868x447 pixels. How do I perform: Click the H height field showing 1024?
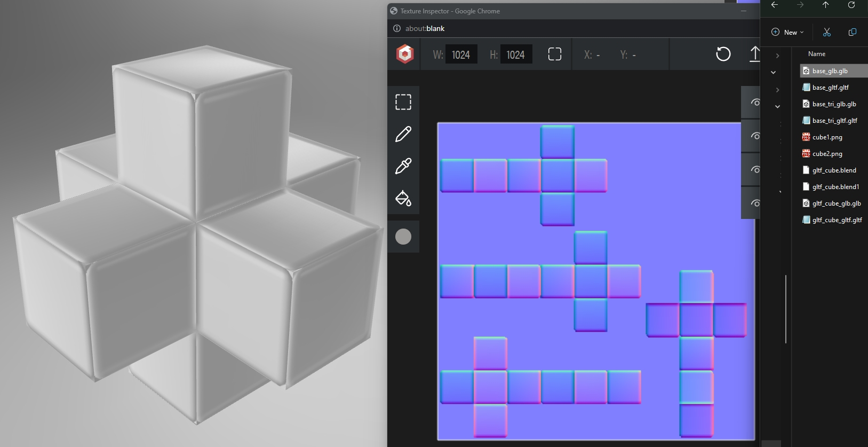point(515,54)
